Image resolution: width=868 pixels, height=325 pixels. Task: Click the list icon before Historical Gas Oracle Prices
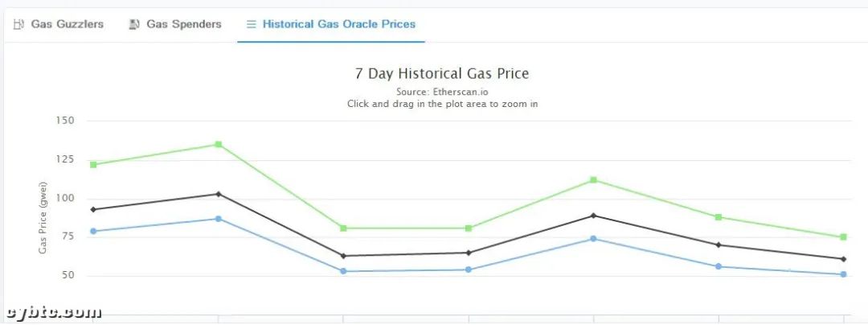[252, 24]
